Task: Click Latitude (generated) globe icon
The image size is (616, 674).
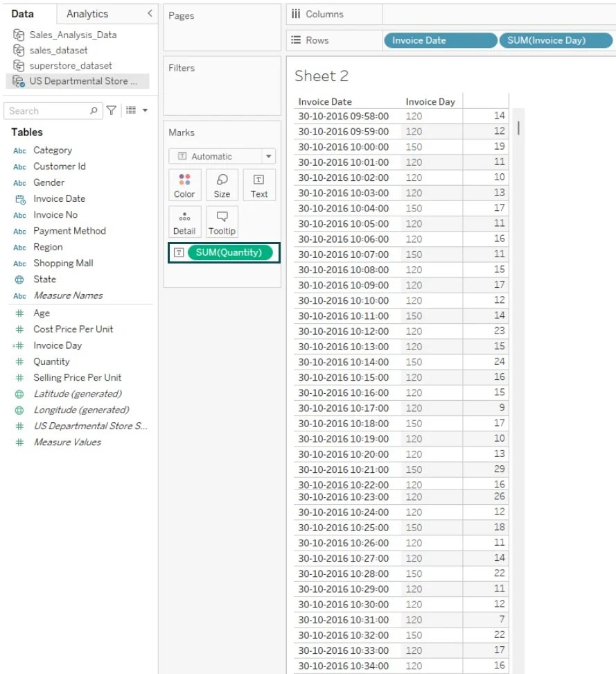Action: 19,394
